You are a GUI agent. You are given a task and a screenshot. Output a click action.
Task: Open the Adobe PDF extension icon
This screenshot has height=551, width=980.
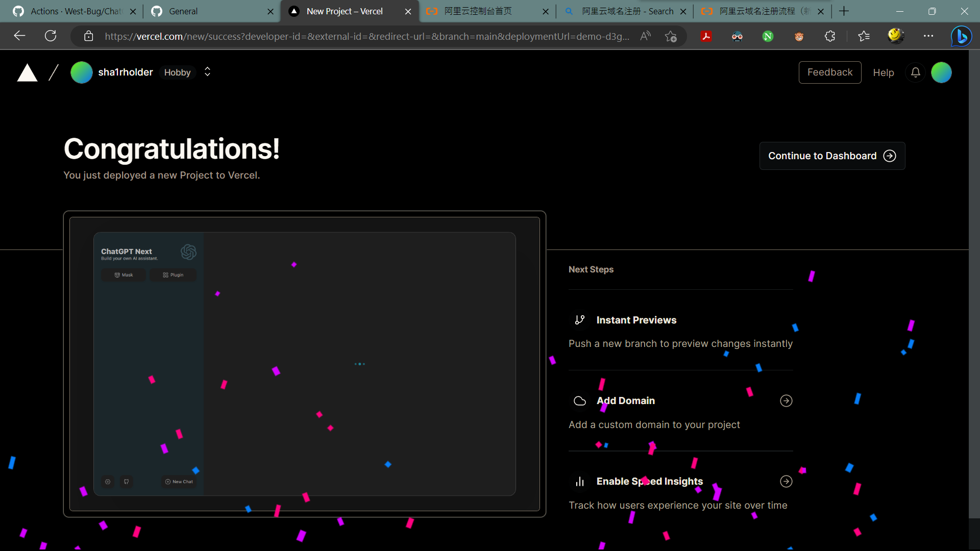pyautogui.click(x=706, y=36)
